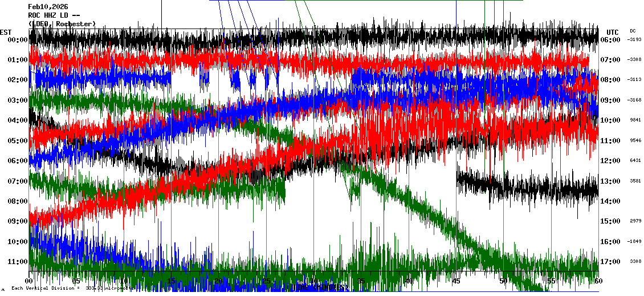Select the EST "03:00" row label

tap(18, 100)
